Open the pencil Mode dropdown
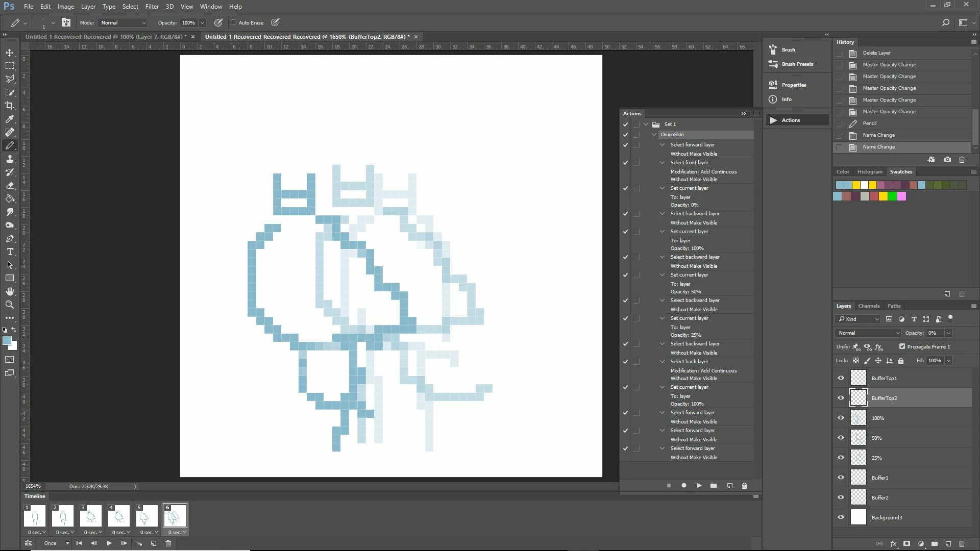The image size is (980, 551). (123, 22)
